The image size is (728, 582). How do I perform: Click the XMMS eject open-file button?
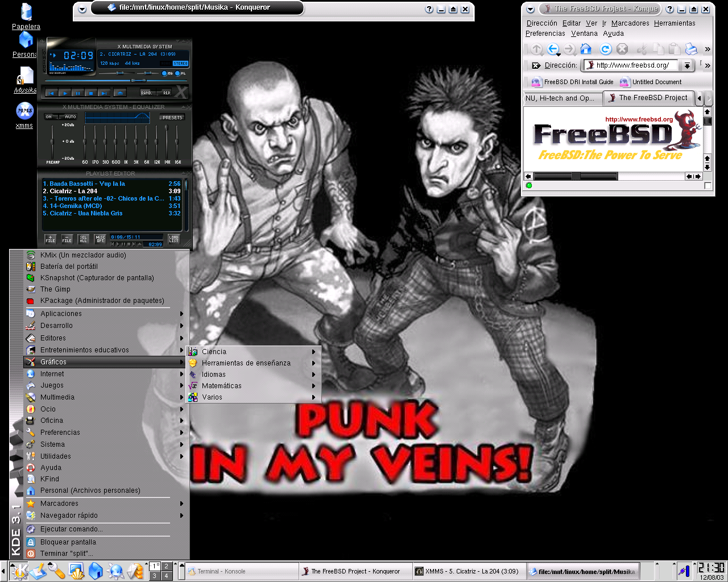[x=119, y=93]
